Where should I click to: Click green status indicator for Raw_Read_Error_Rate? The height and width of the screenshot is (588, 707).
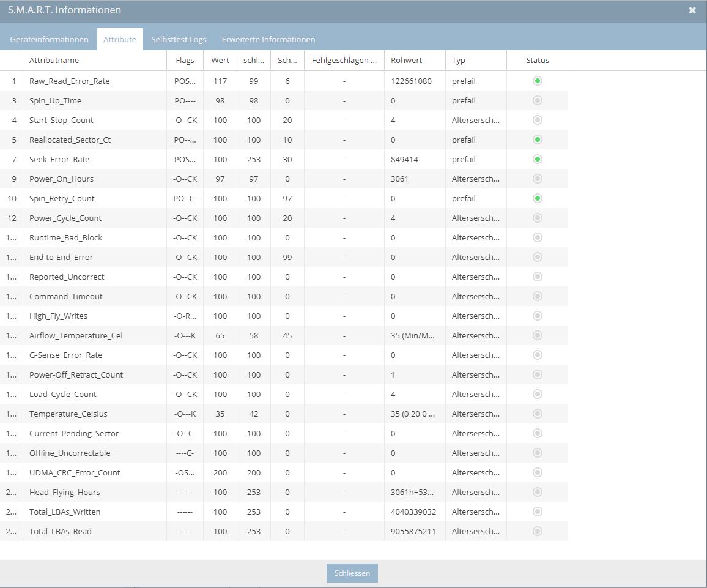[538, 81]
